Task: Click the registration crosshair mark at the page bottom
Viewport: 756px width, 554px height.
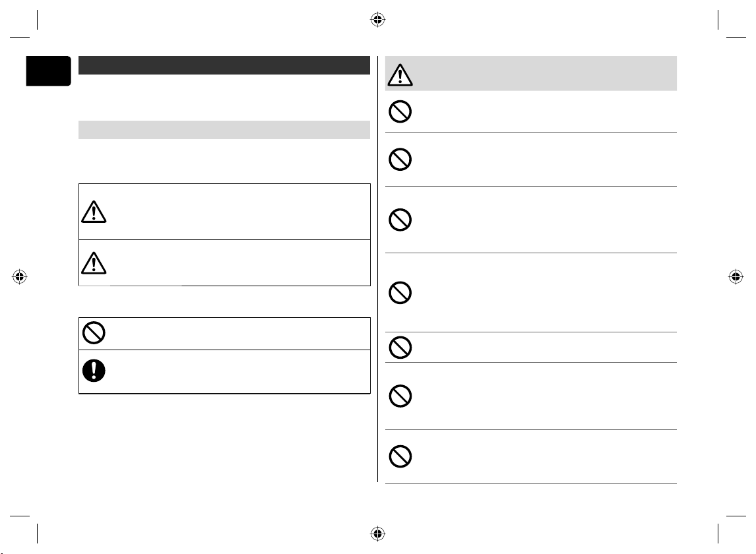Action: click(377, 534)
